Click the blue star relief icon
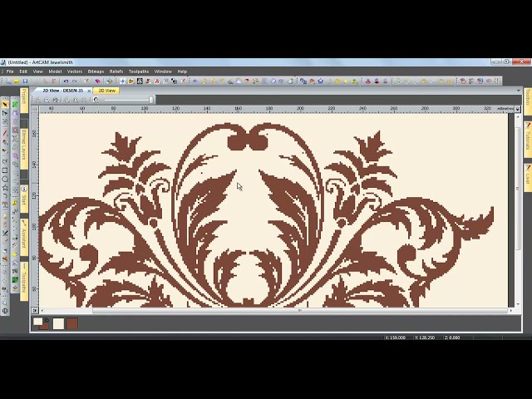The image size is (532, 399). (320, 81)
